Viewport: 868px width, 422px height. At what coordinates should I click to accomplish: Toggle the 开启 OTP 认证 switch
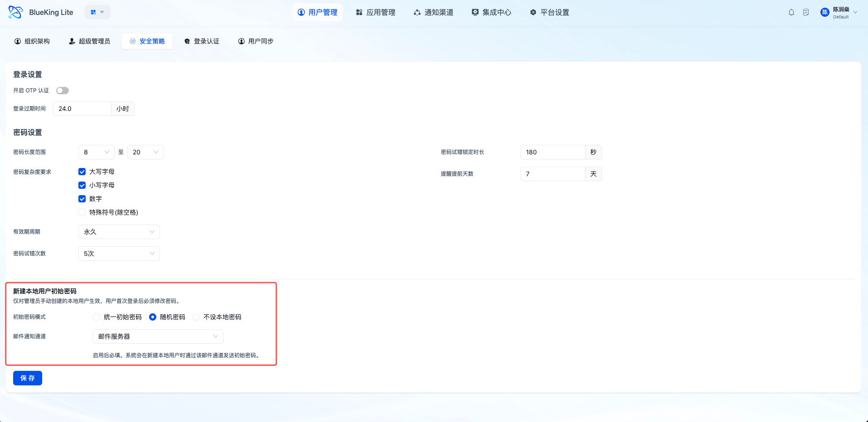tap(63, 91)
